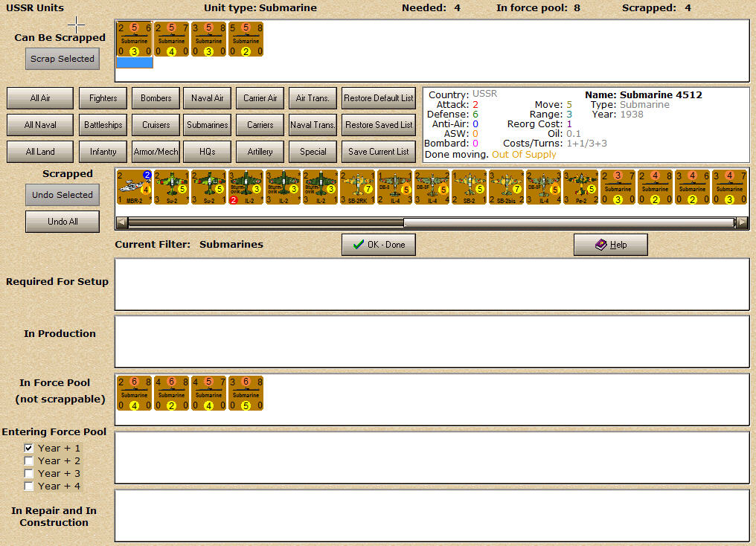
Task: Filter by Special units
Action: [313, 152]
